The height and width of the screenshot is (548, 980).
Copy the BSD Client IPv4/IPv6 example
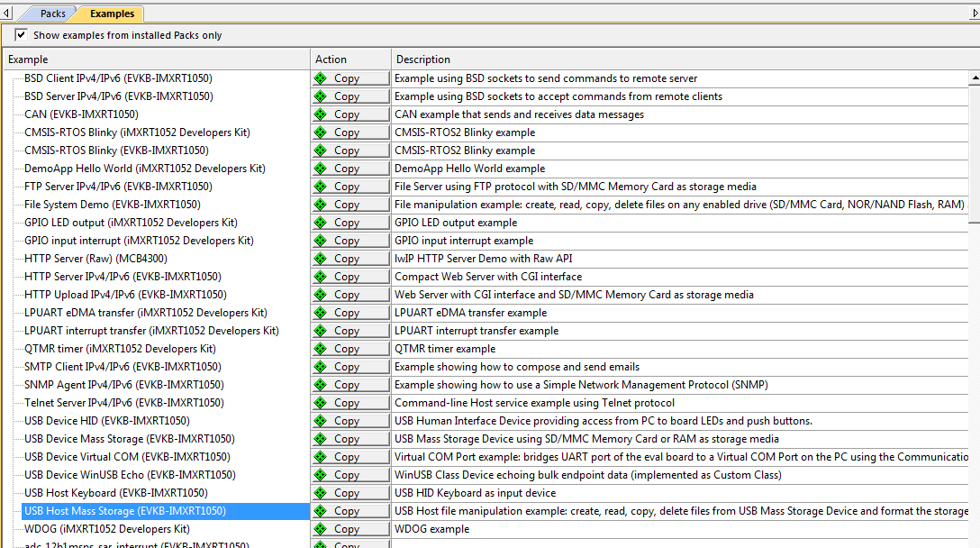[350, 78]
